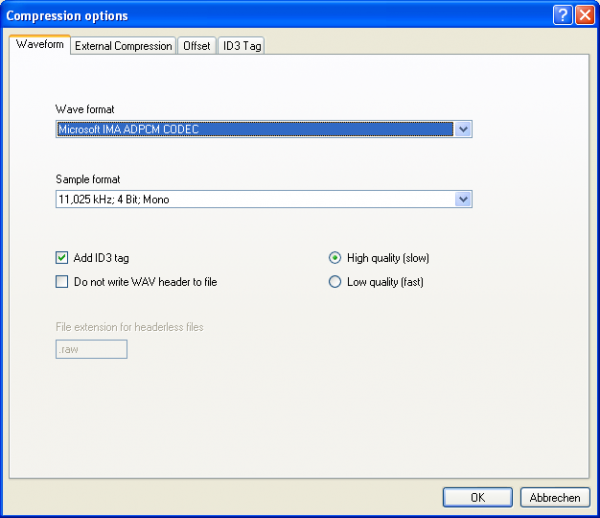Viewport: 600px width, 518px height.
Task: Close the Compression options dialog
Action: point(584,15)
